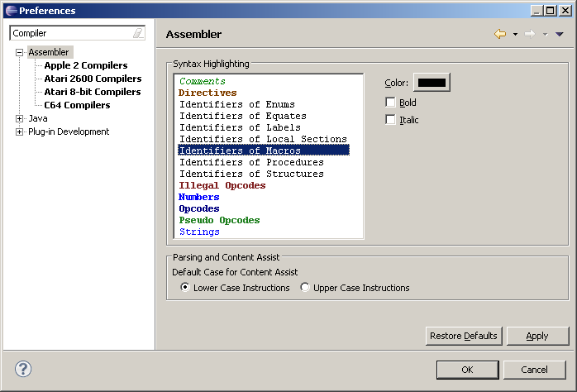Expand the Java tree node
577x392 pixels.
tap(20, 118)
